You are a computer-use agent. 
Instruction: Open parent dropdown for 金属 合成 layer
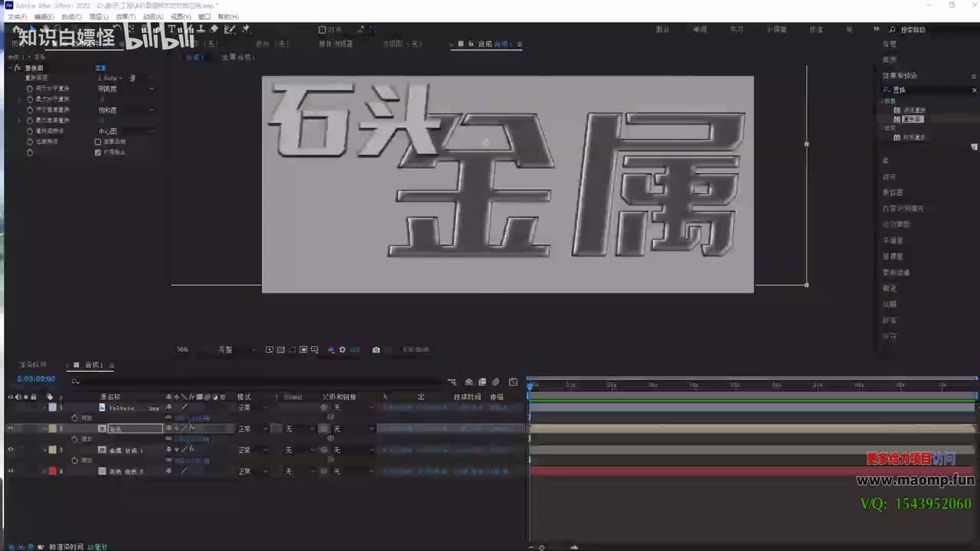point(352,450)
